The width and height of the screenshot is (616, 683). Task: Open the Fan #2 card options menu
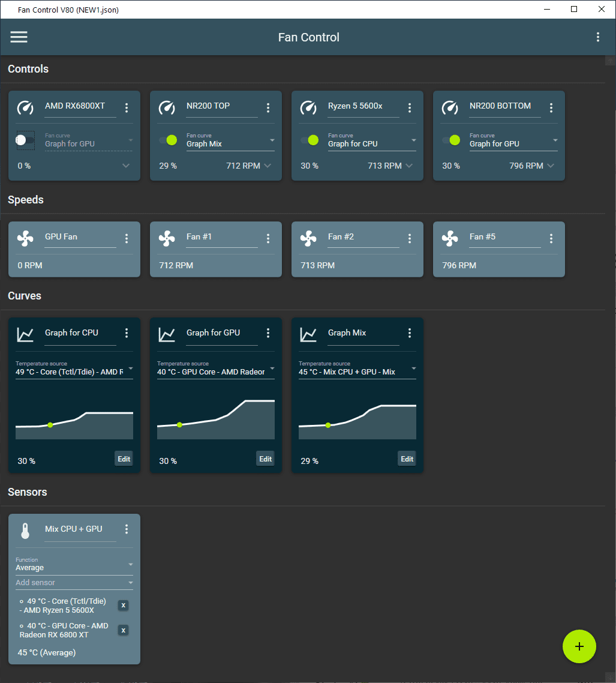pos(410,238)
